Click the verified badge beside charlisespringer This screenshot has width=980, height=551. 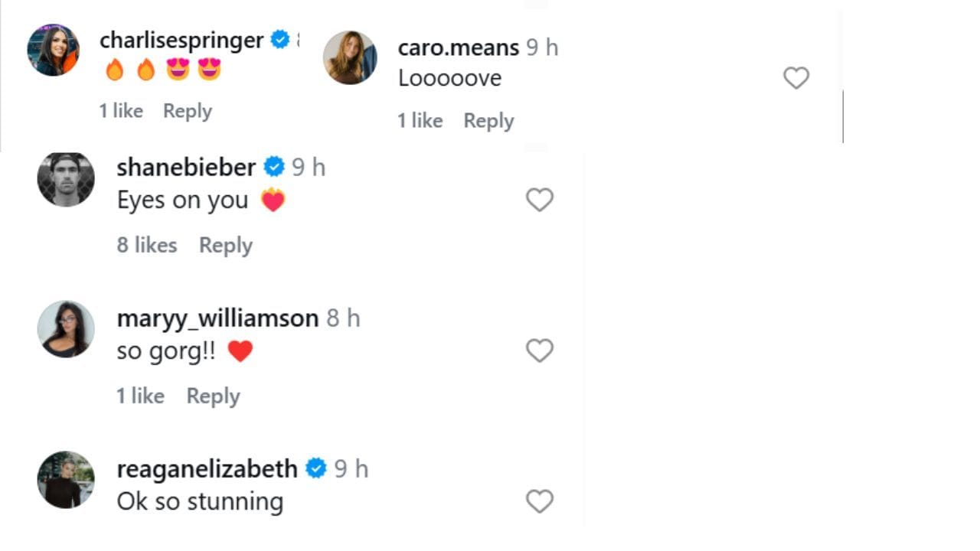click(278, 40)
